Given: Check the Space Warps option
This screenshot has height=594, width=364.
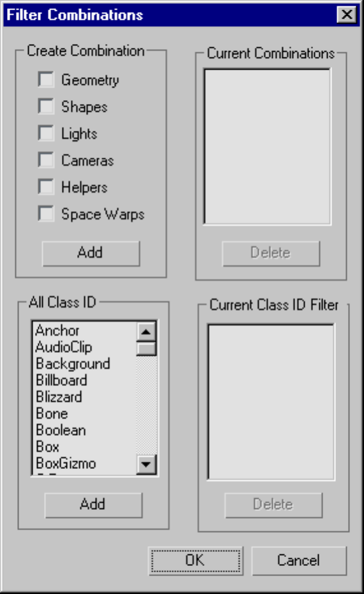Looking at the screenshot, I should click(x=46, y=214).
